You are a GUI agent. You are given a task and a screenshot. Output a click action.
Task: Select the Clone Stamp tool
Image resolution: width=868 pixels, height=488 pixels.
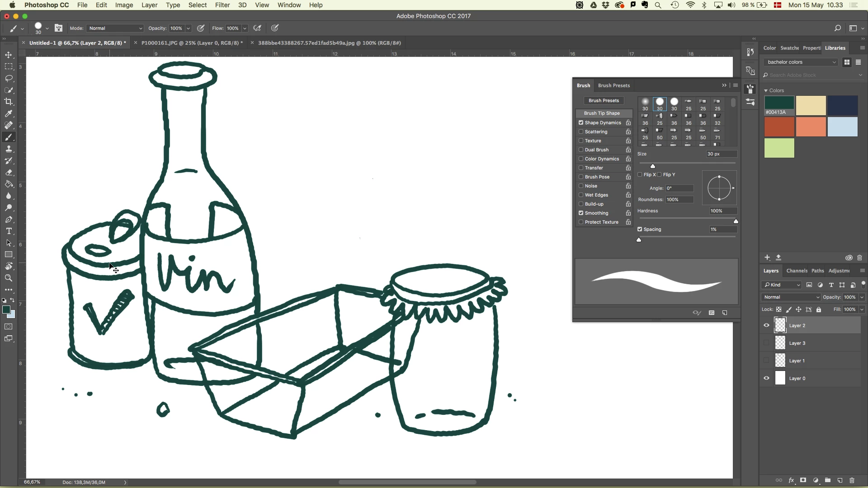point(9,149)
